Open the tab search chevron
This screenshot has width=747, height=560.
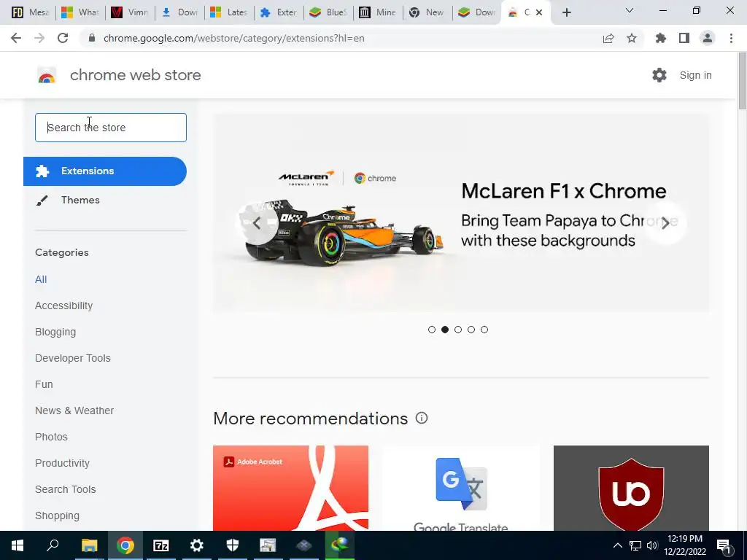coord(630,10)
